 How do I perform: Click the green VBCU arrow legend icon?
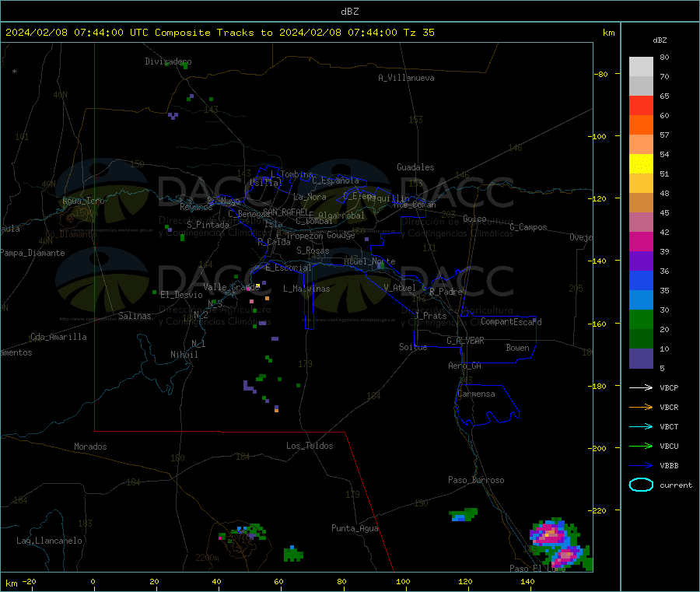pos(641,446)
